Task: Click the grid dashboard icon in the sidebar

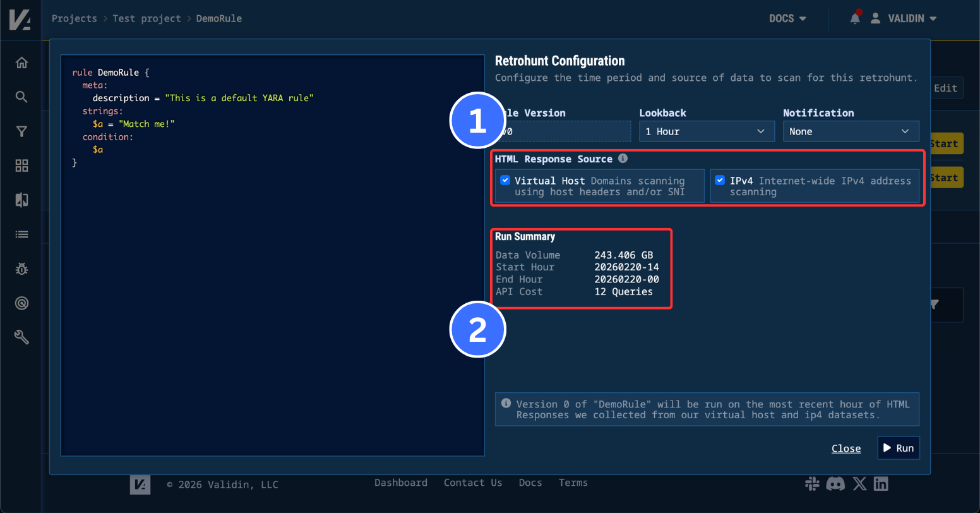Action: click(x=21, y=166)
